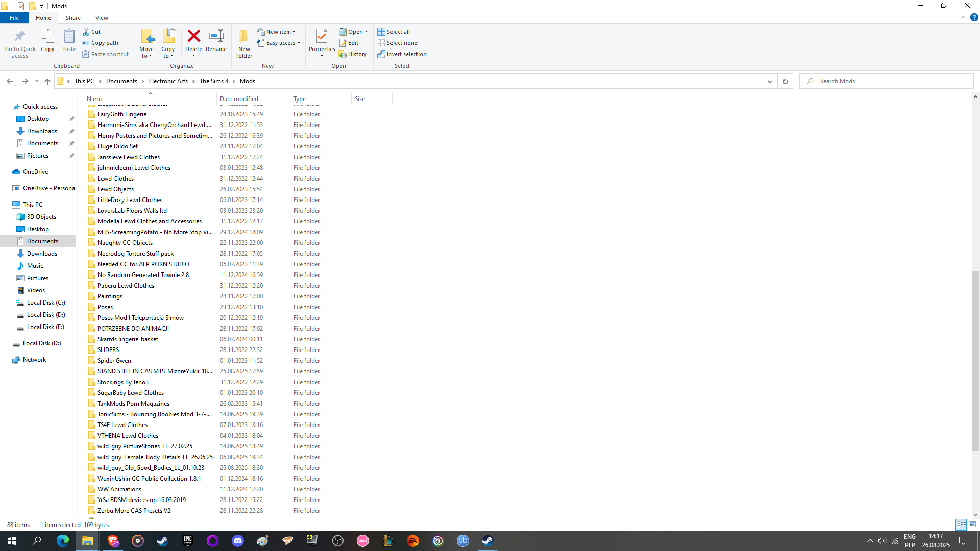Open the Move to dropdown

[146, 53]
